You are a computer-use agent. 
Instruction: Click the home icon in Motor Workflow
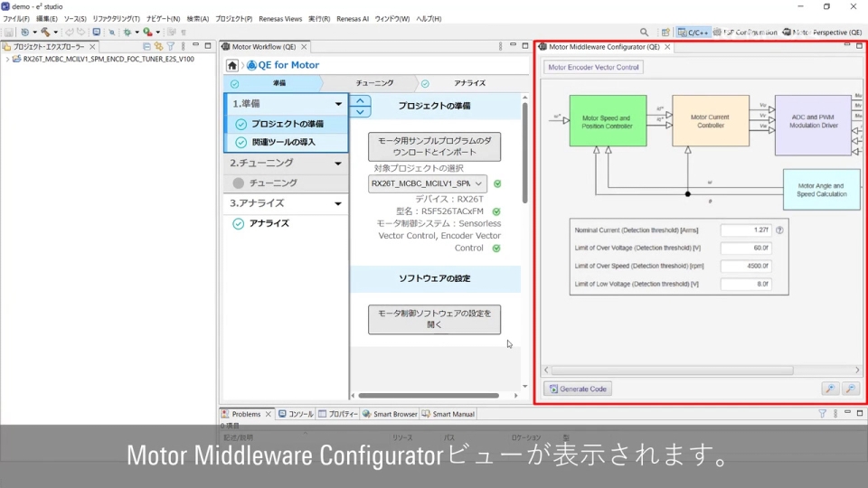click(x=232, y=65)
